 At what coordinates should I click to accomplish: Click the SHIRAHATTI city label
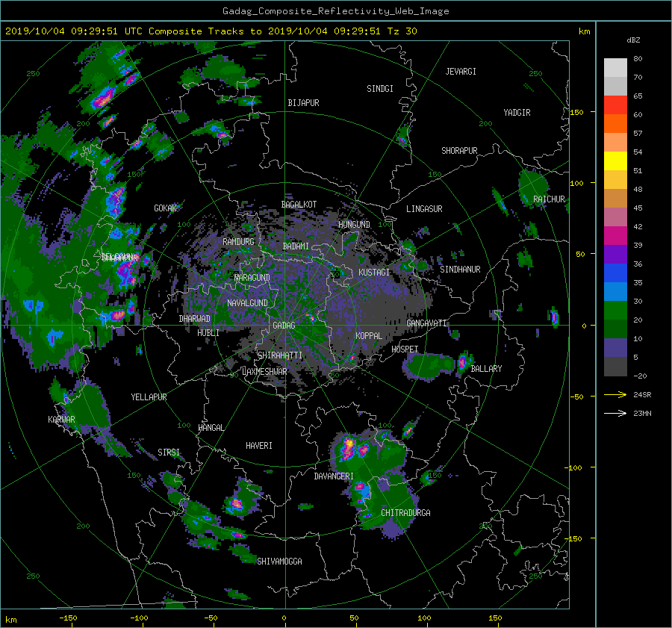(280, 355)
